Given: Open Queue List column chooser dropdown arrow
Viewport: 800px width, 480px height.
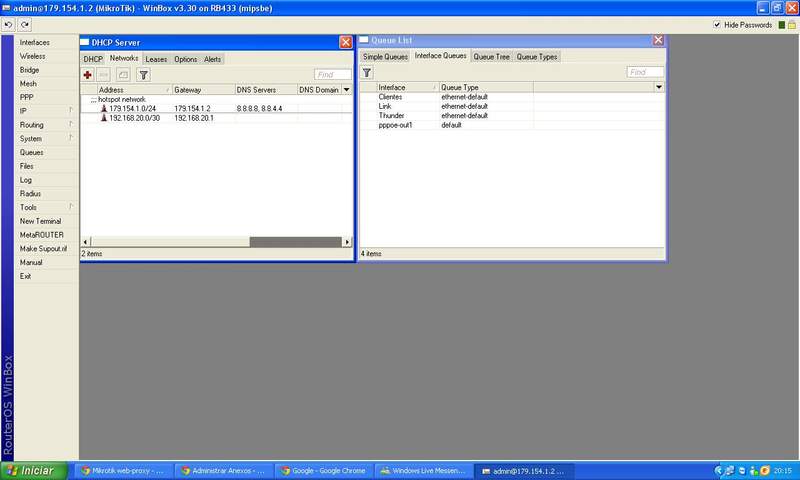Looking at the screenshot, I should tap(659, 87).
